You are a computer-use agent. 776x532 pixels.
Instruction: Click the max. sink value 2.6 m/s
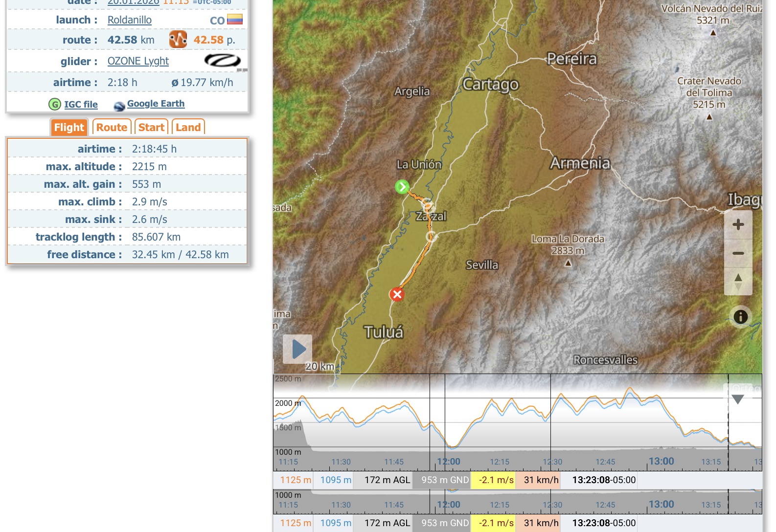149,220
